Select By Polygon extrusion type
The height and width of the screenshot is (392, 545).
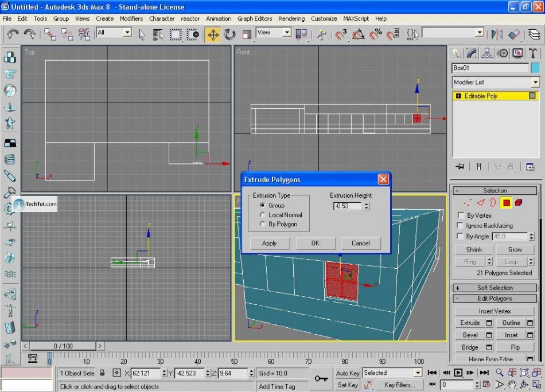263,224
